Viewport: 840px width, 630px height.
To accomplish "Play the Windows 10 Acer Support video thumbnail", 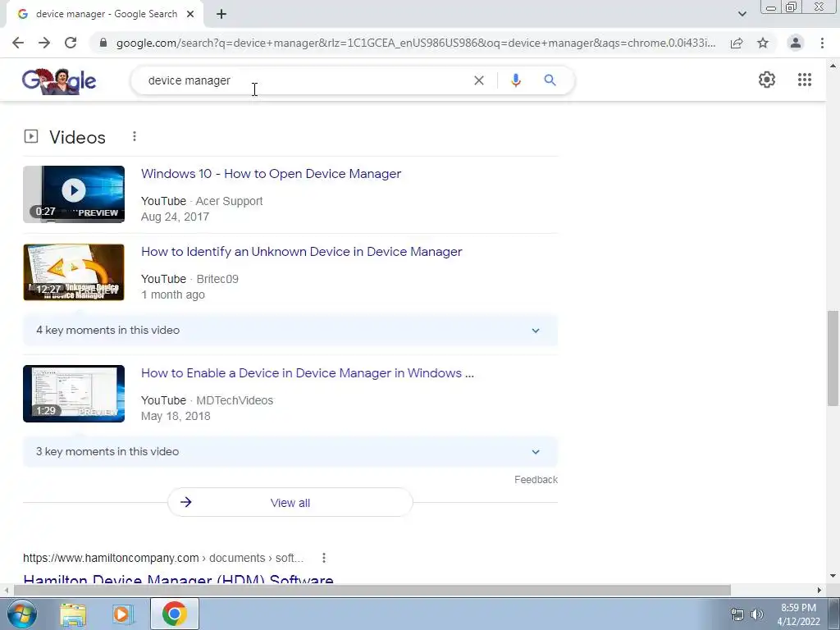I will point(74,194).
